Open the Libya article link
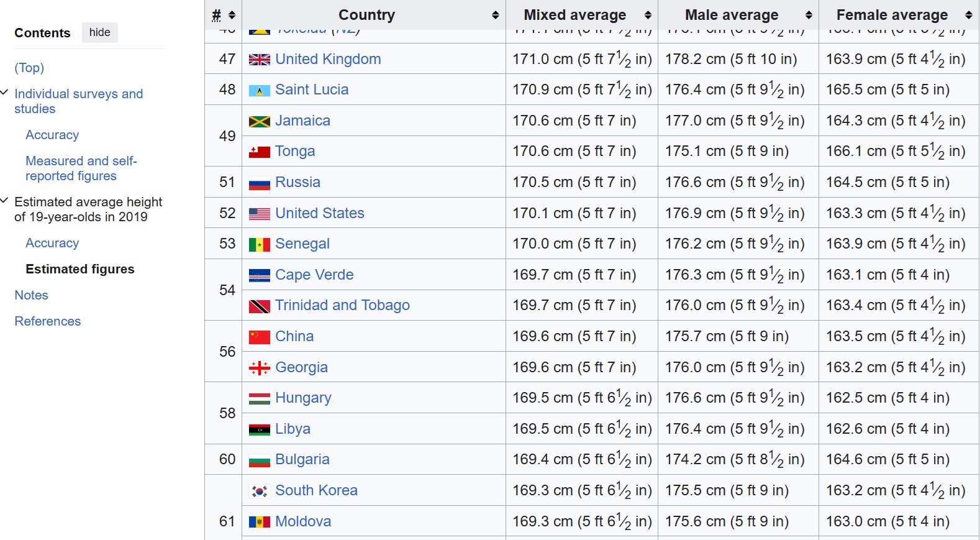980x540 pixels. click(x=293, y=429)
